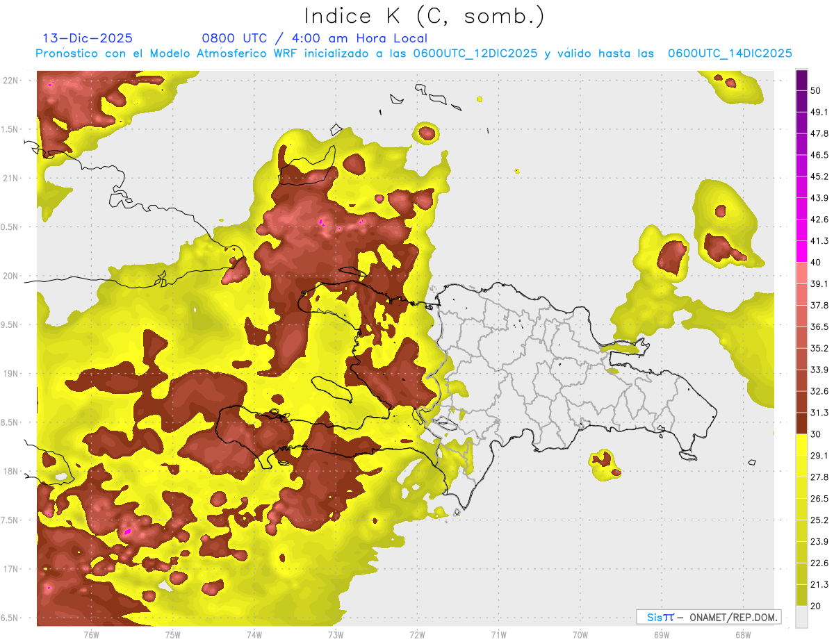834x644 pixels.
Task: Select the bright yellow swatch between 29.1 and 30
Action: tap(802, 445)
